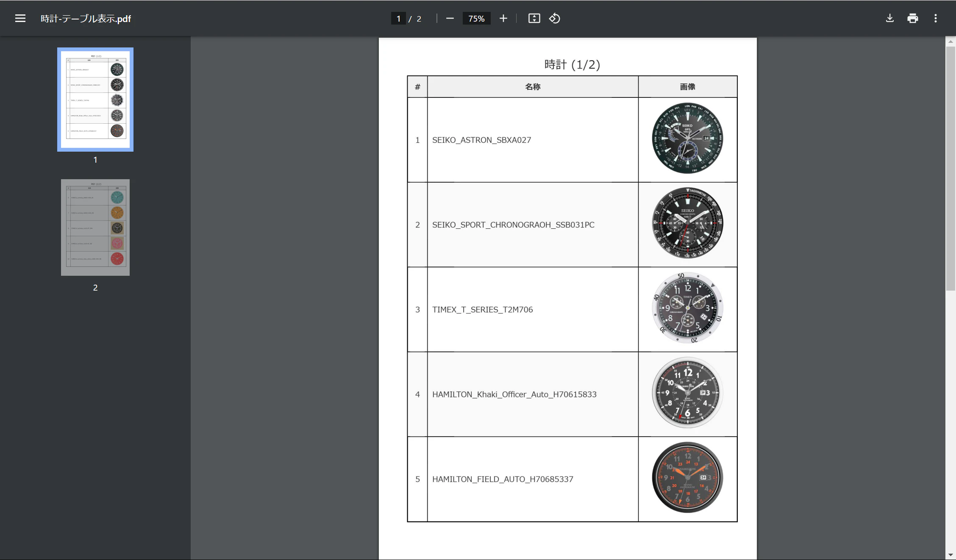The image size is (956, 560).
Task: Click the file title 時計-テーブル表示.pdf
Action: pos(86,19)
